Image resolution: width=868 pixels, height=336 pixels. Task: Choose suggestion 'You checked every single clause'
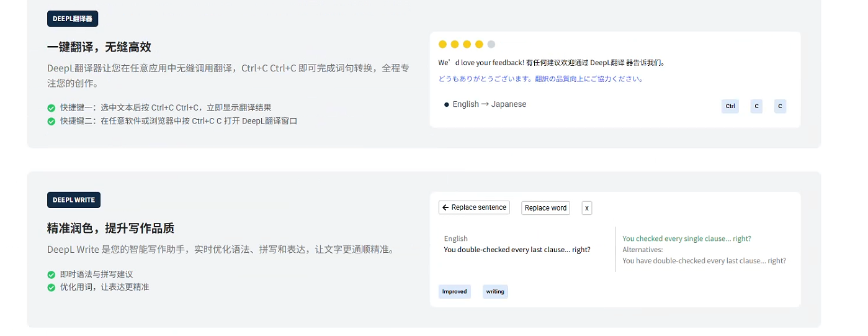pos(687,238)
